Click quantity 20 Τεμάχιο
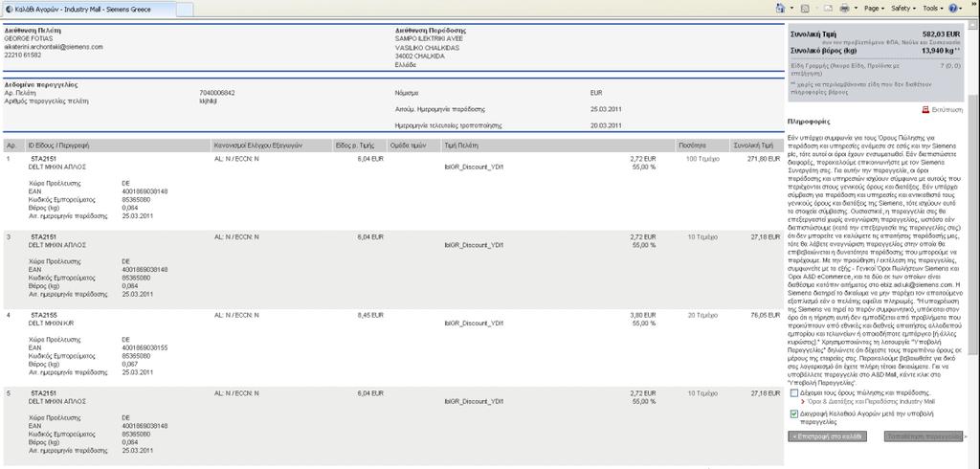This screenshot has height=469, width=980. click(703, 315)
